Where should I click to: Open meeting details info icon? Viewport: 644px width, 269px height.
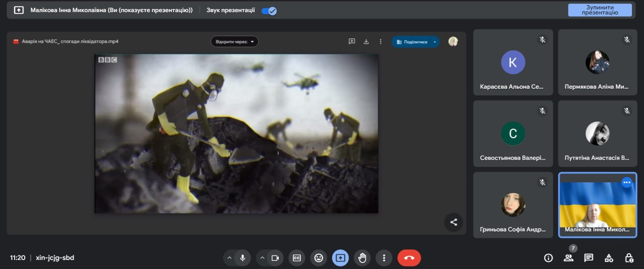tap(548, 258)
